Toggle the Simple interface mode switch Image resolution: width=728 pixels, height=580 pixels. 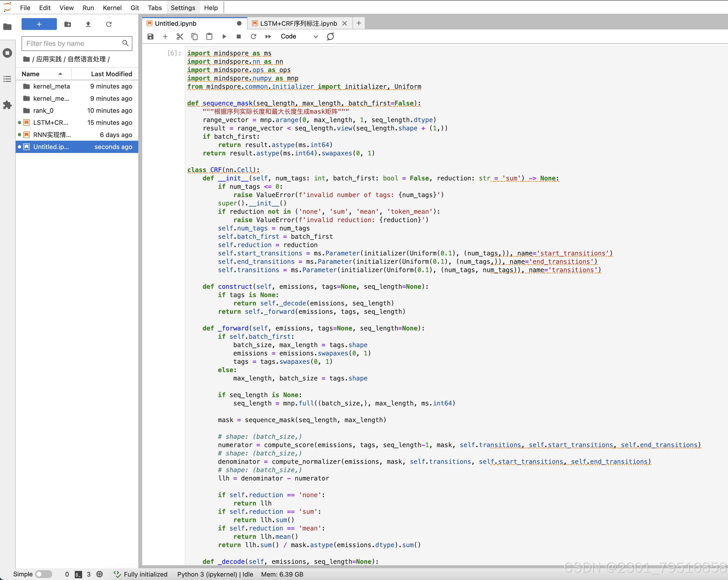[x=44, y=574]
